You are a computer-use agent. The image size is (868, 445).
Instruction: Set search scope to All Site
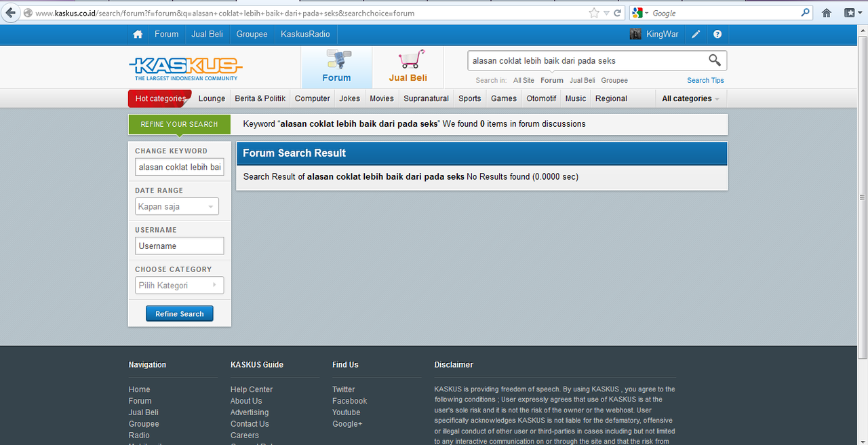point(524,80)
